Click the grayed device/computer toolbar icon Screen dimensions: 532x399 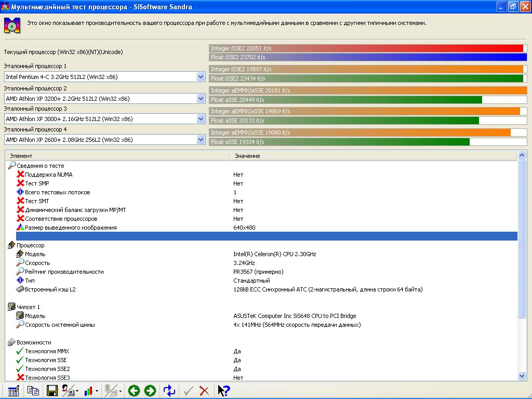[111, 391]
